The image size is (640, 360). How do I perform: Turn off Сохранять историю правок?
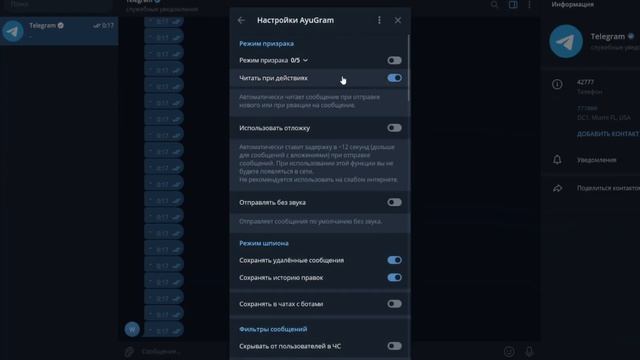[x=394, y=278]
